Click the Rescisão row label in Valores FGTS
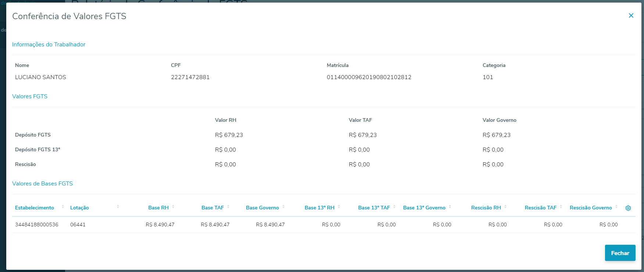This screenshot has height=272, width=644. (x=25, y=164)
